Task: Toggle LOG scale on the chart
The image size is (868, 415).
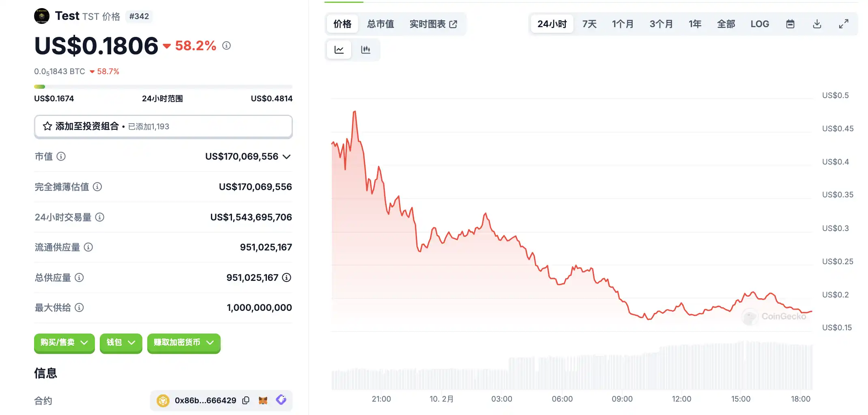Action: tap(760, 24)
